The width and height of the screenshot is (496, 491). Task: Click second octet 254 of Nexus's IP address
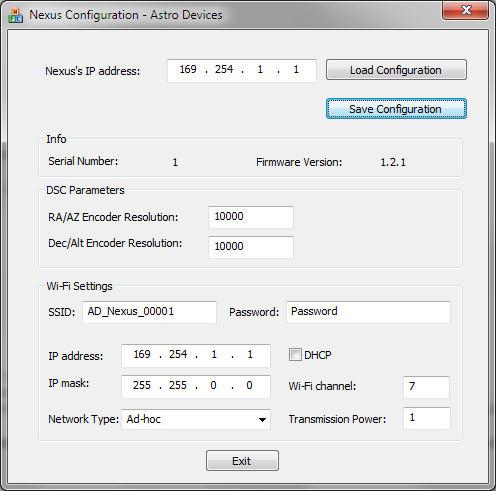224,69
